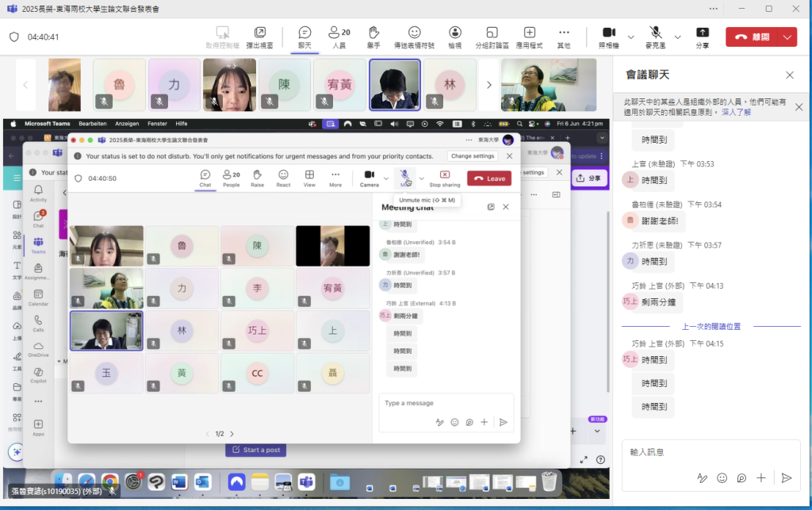Close the 會議聊天 side panel
Screen dimensions: 812x510
pos(790,75)
